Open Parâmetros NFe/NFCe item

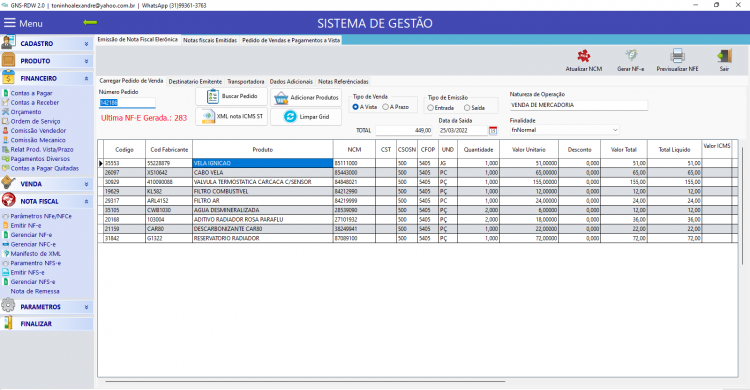(41, 216)
